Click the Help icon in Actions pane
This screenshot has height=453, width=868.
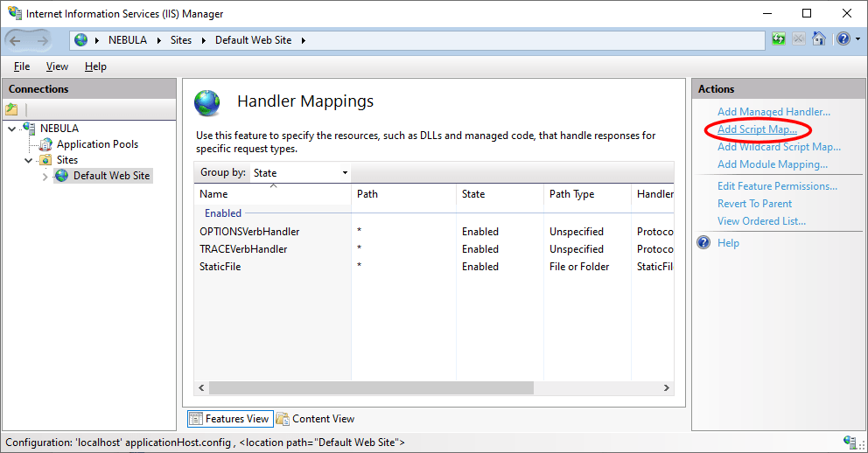703,243
